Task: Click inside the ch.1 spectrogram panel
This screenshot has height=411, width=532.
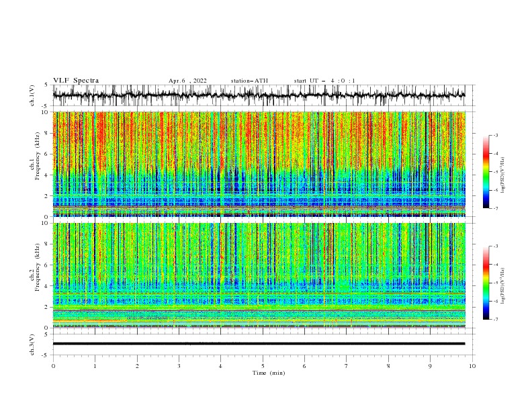Action: [259, 164]
